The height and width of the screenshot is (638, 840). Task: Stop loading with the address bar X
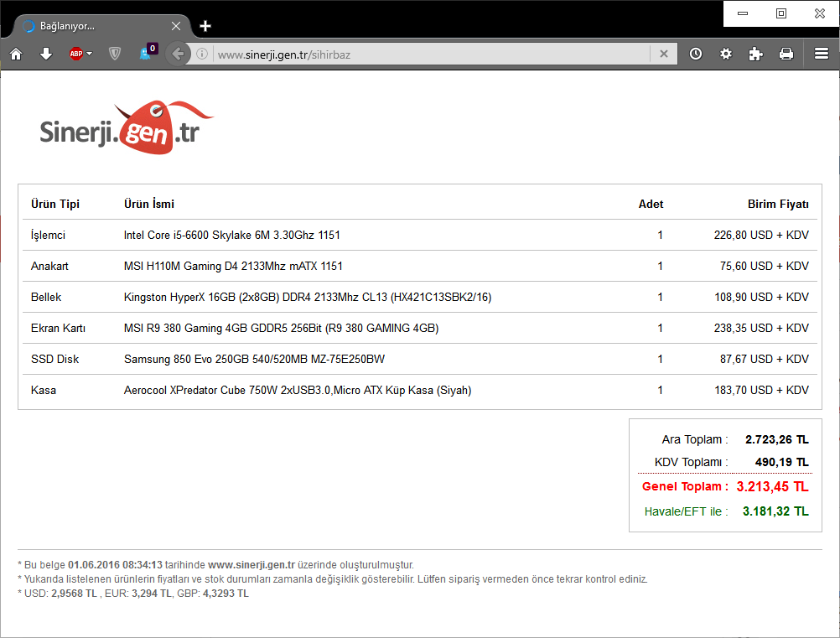click(x=664, y=54)
